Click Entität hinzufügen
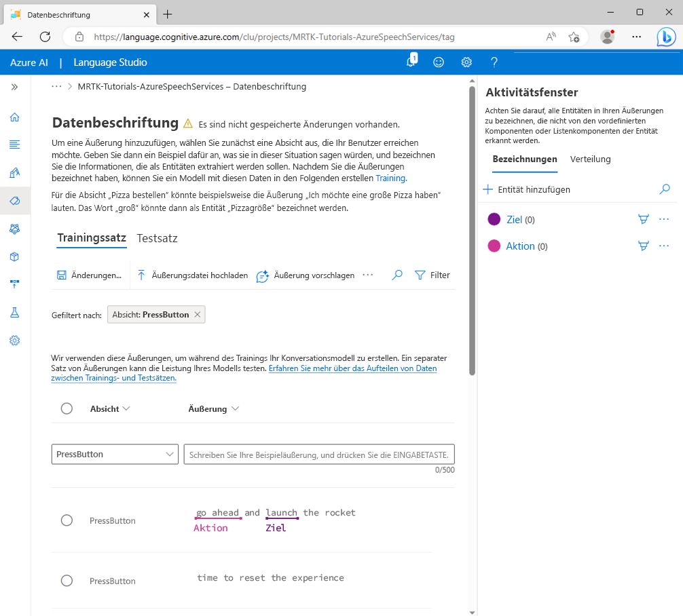This screenshot has width=683, height=616. [527, 189]
